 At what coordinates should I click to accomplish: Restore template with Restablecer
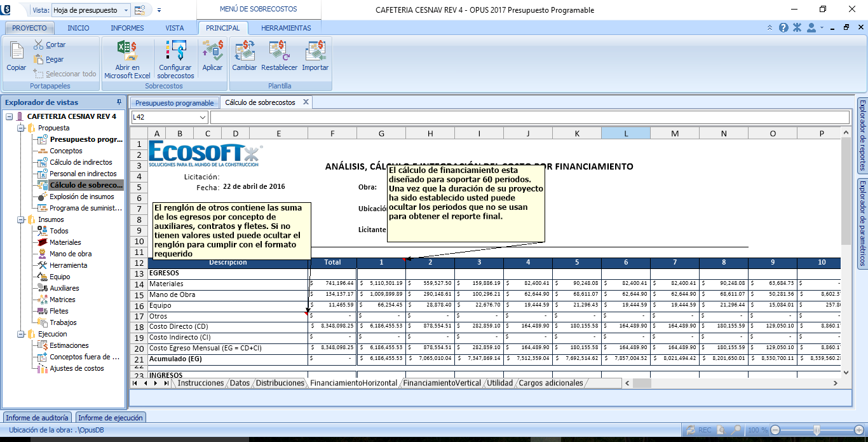tap(279, 56)
